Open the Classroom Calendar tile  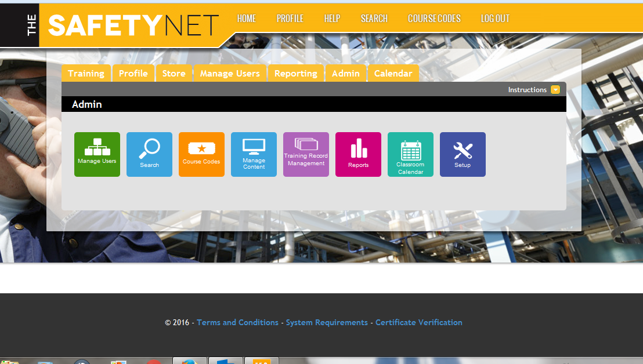pos(410,154)
